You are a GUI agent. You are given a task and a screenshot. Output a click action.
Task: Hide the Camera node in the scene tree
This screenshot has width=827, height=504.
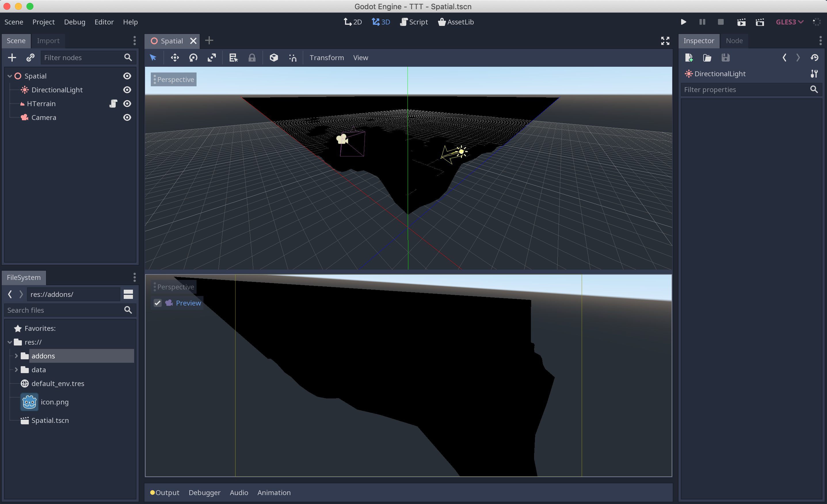127,117
